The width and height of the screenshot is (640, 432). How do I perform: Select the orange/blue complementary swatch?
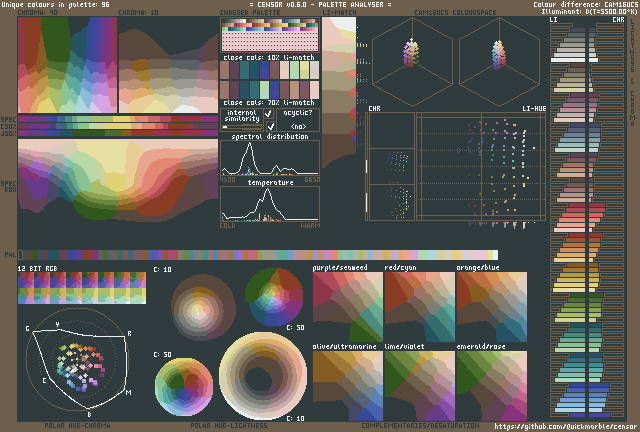(x=491, y=305)
